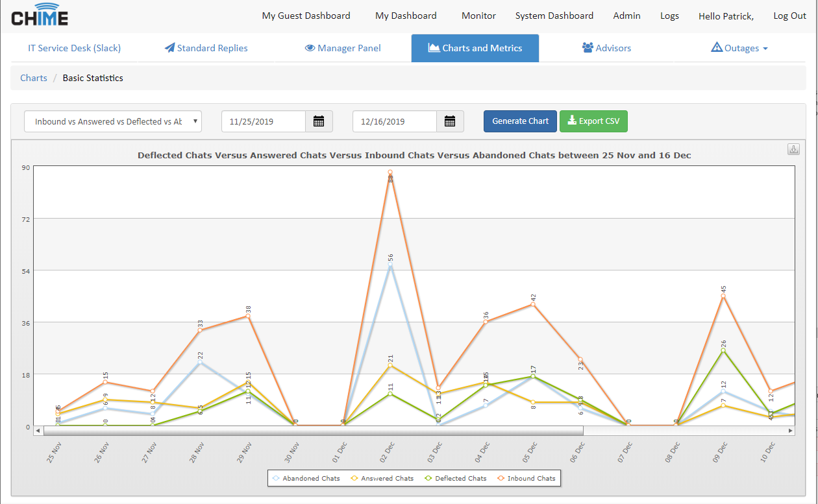Open the chart type dropdown
Image resolution: width=818 pixels, height=504 pixels.
(x=113, y=121)
